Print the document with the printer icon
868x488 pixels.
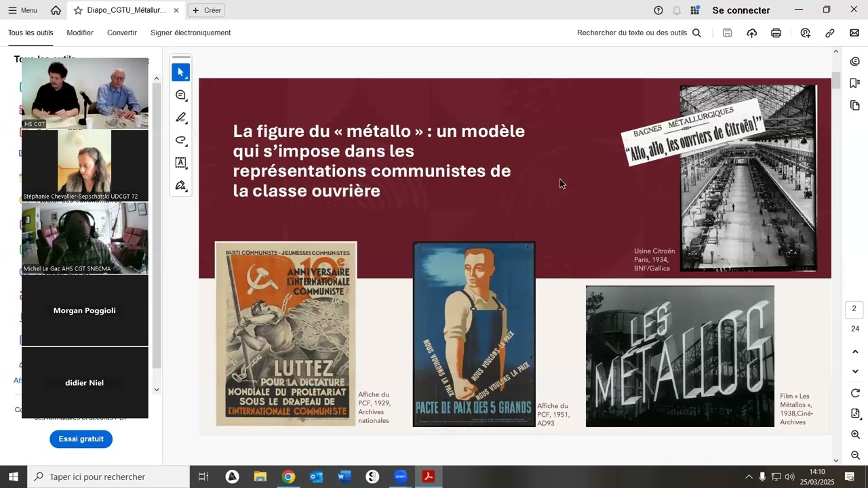(776, 33)
